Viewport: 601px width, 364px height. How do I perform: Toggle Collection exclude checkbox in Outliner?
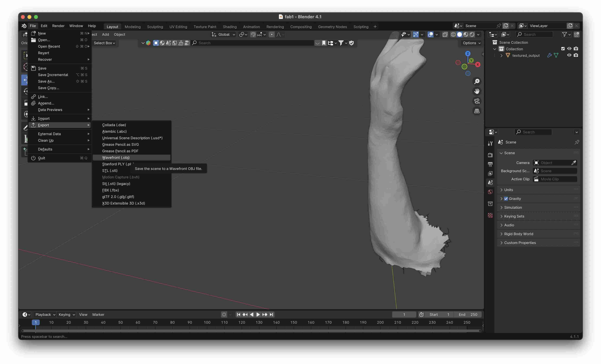(x=563, y=49)
